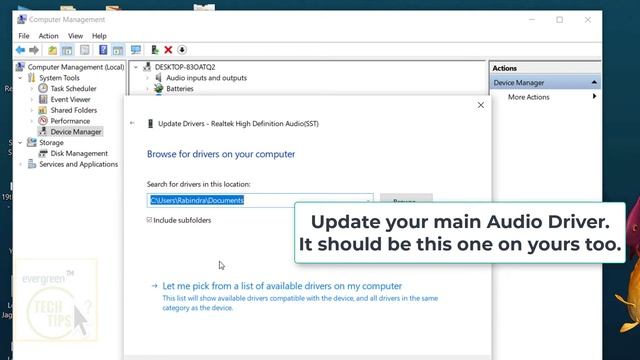Open the Help menu

click(x=99, y=36)
